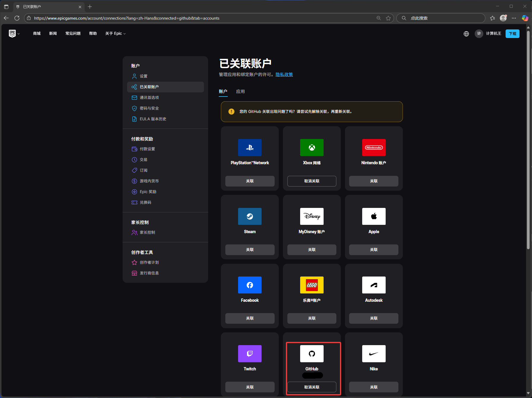Screen dimensions: 532x398
Task: Click 关联 under PlayStation Network
Action: pyautogui.click(x=250, y=181)
